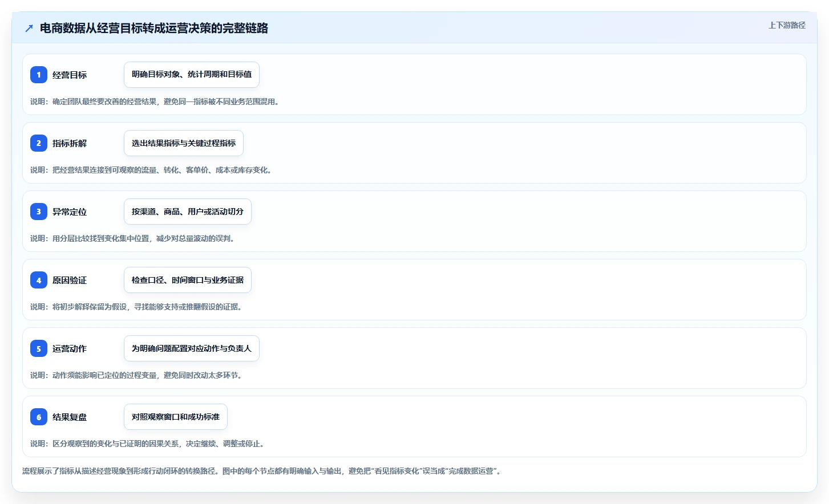Viewport: 829px width, 504px height.
Task: Click step number badge 5 for 运营动作
Action: pyautogui.click(x=39, y=348)
